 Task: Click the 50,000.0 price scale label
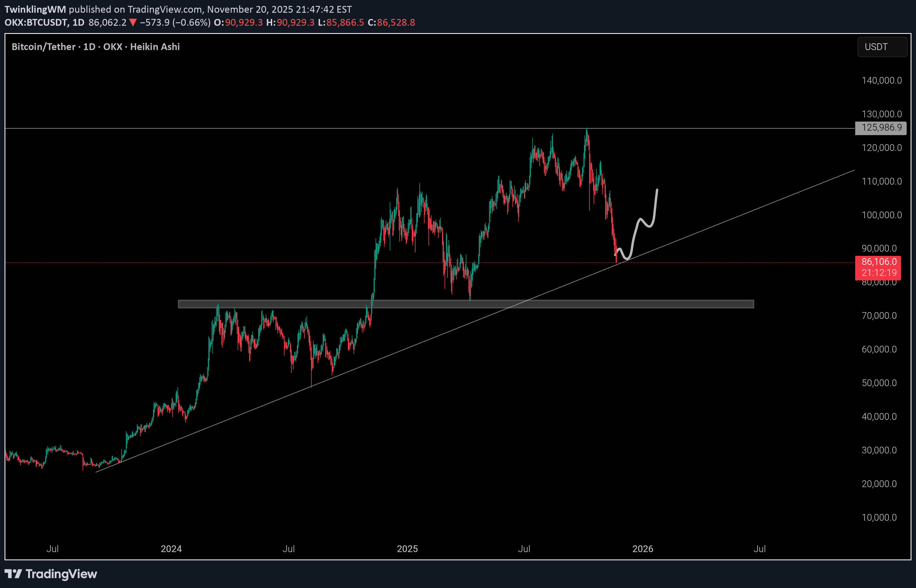pos(879,383)
